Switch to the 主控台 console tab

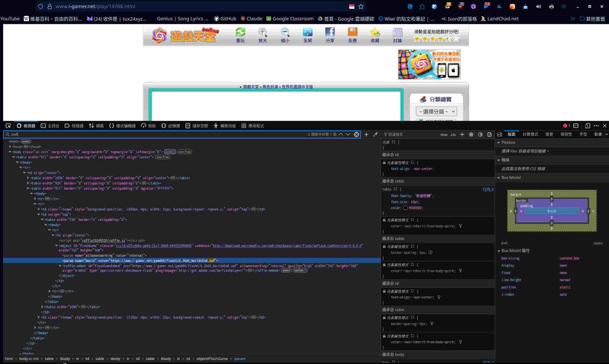pyautogui.click(x=50, y=126)
